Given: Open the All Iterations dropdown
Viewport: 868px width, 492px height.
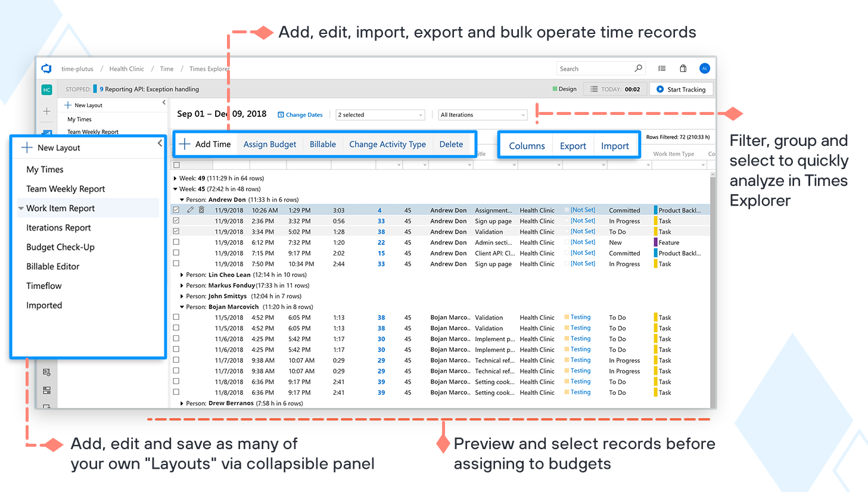Looking at the screenshot, I should click(483, 114).
